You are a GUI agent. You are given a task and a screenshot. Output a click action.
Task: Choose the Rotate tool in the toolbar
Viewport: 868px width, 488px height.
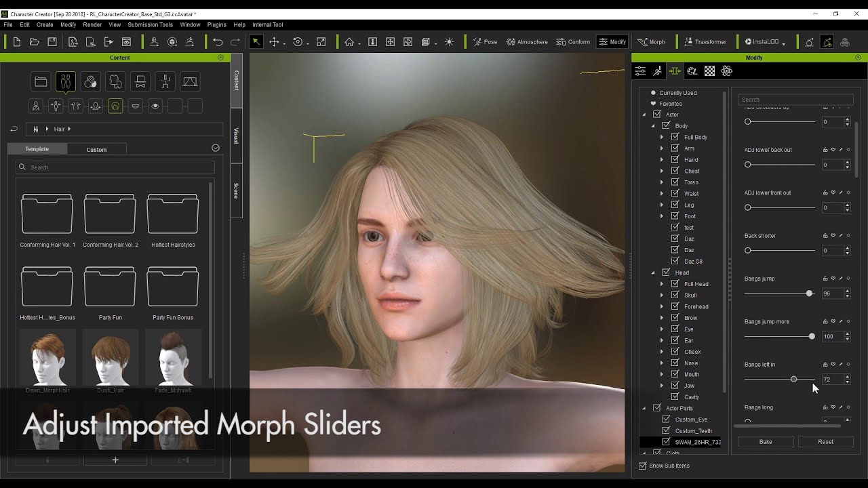[x=298, y=42]
